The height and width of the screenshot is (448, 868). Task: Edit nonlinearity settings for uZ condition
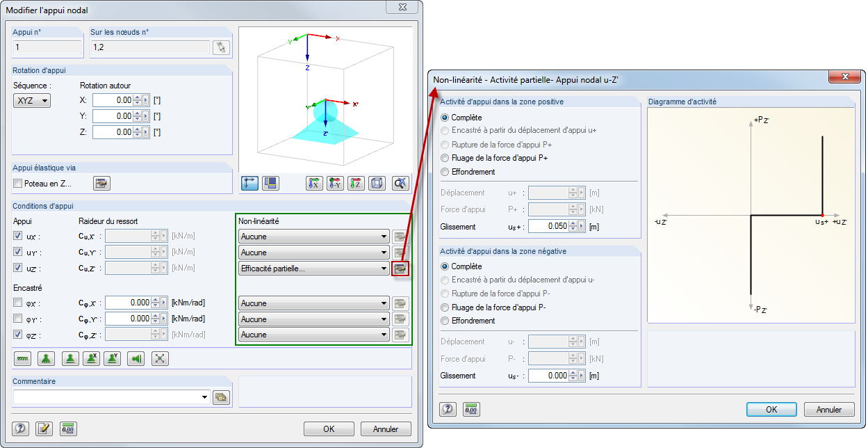tap(402, 268)
